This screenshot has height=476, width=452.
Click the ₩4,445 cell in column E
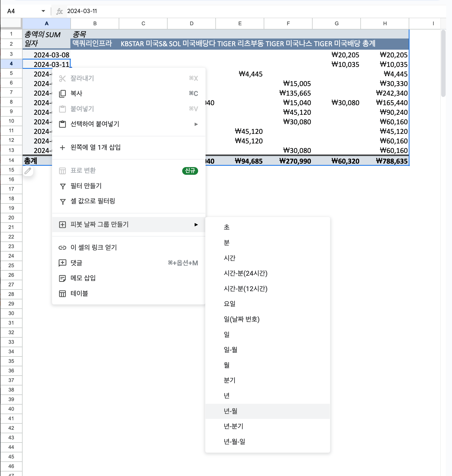240,74
